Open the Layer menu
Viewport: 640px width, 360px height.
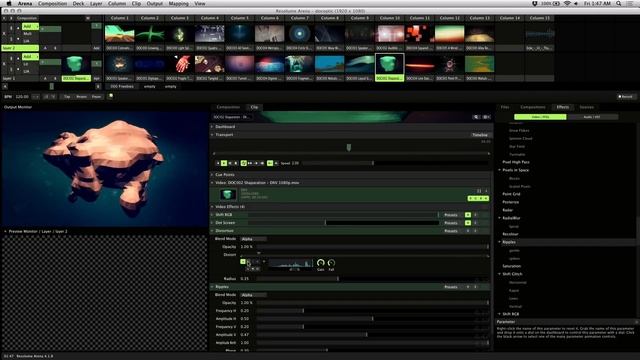(x=96, y=4)
